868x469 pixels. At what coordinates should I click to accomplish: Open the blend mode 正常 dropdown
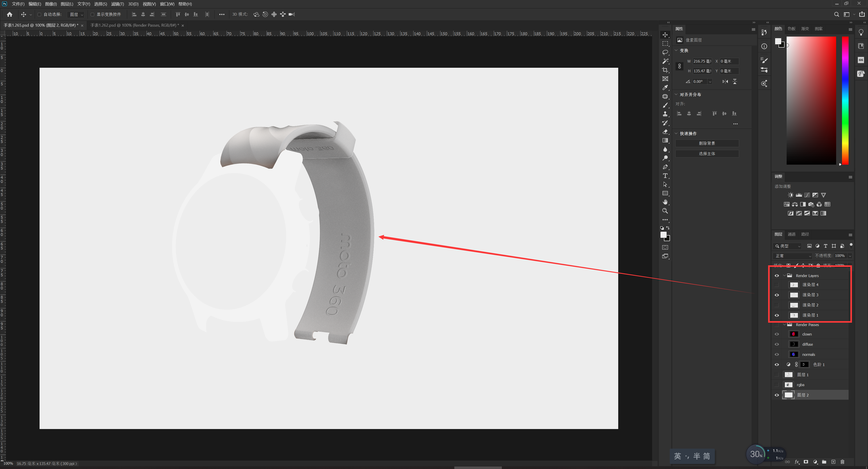pyautogui.click(x=793, y=256)
